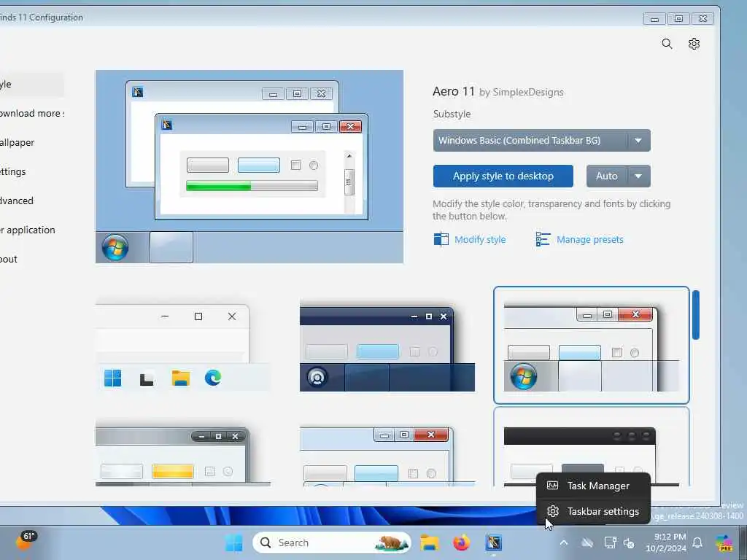The height and width of the screenshot is (560, 747).
Task: Show hidden tray icons via the chevron
Action: [564, 542]
